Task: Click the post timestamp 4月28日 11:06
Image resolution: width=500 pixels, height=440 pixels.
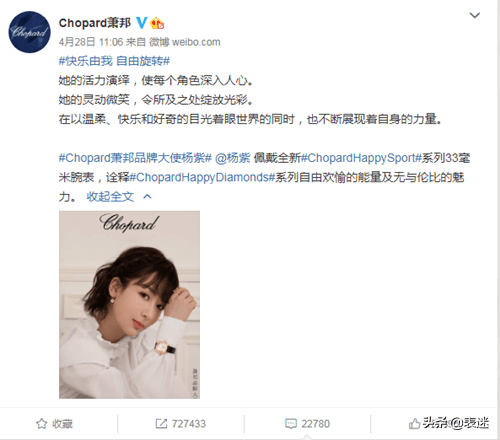Action: tap(91, 42)
